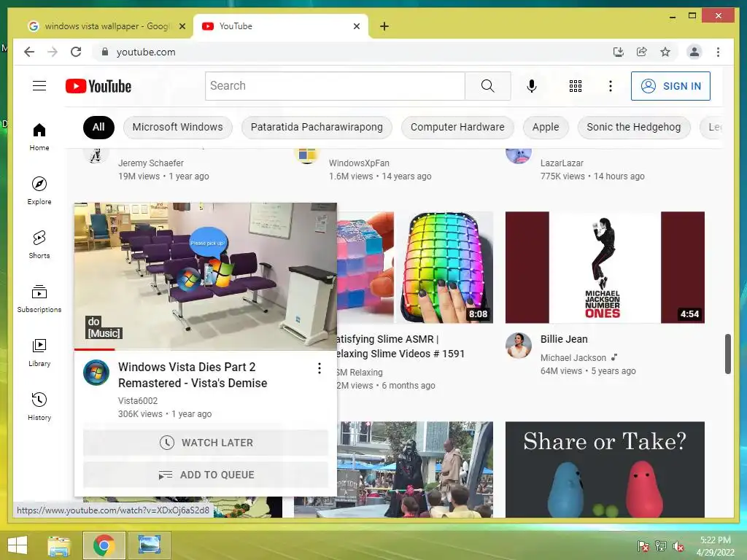747x560 pixels.
Task: Open more options for Windows Vista Dies video
Action: point(320,368)
